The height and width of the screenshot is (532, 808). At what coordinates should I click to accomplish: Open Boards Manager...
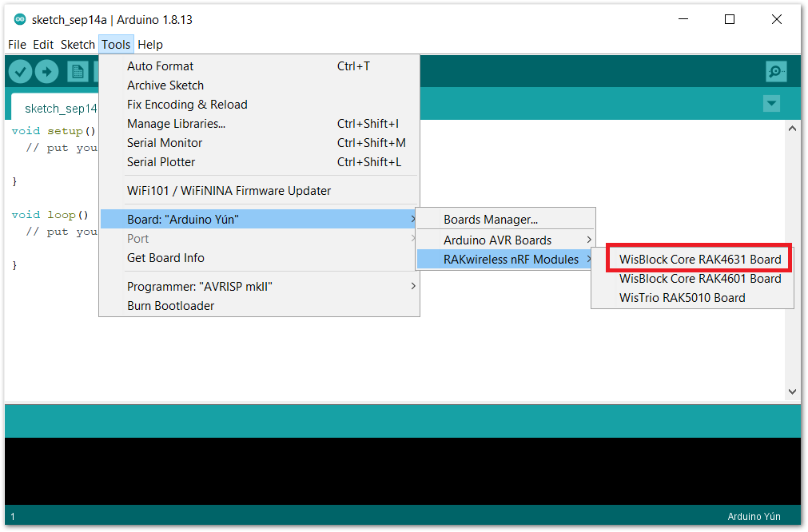[506, 220]
